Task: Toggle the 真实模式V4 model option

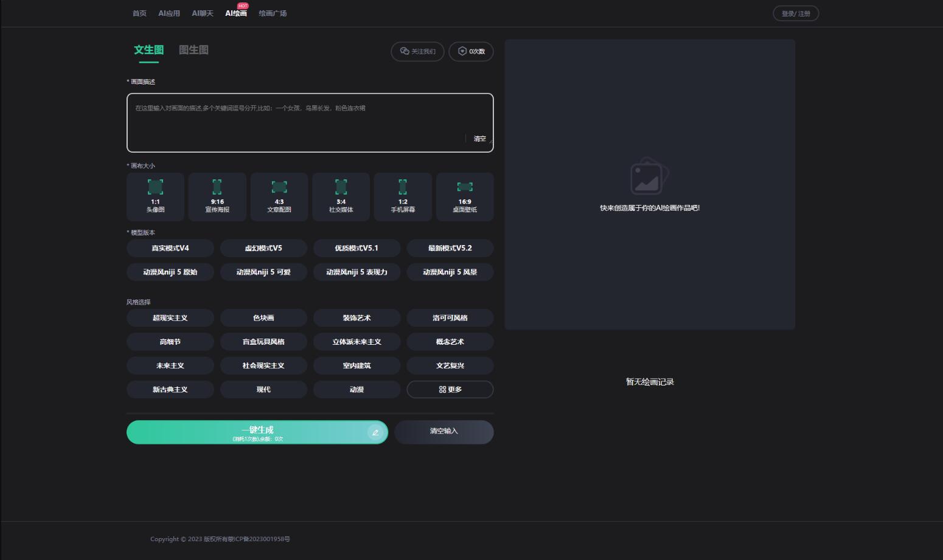Action: [x=170, y=248]
